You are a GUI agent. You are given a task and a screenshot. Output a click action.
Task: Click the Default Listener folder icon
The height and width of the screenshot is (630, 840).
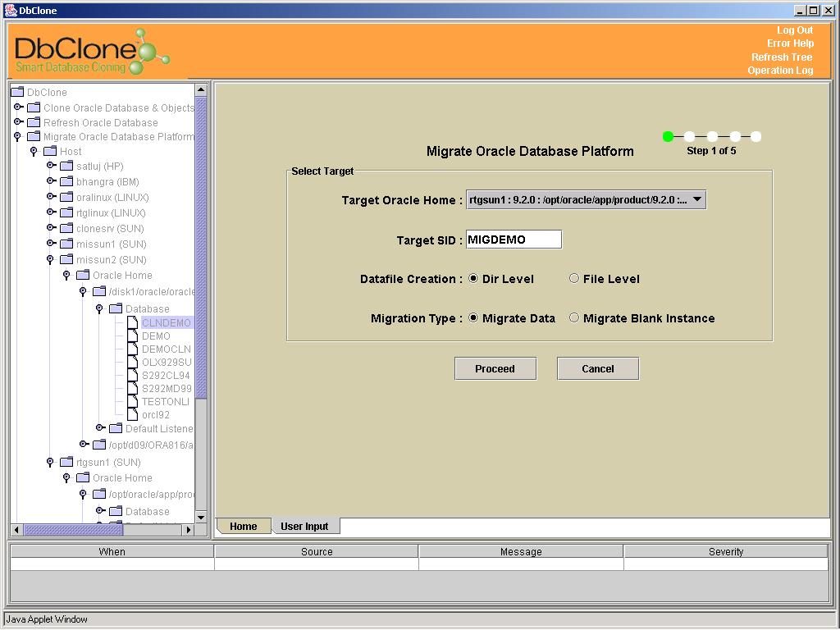[116, 428]
